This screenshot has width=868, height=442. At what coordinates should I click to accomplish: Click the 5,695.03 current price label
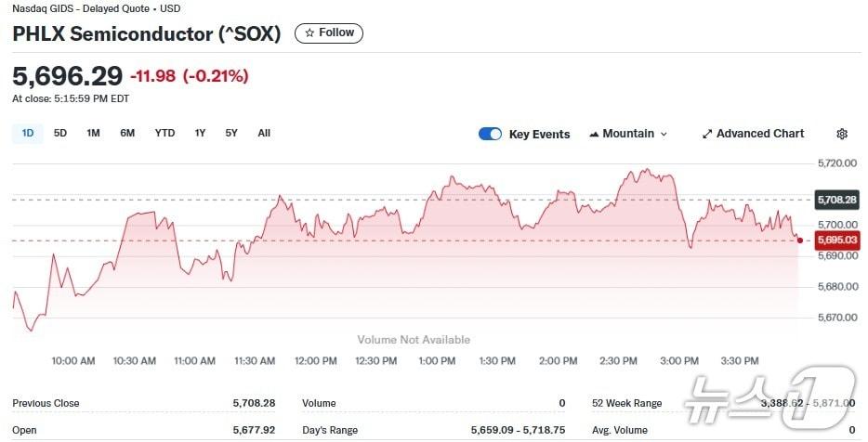click(x=836, y=241)
